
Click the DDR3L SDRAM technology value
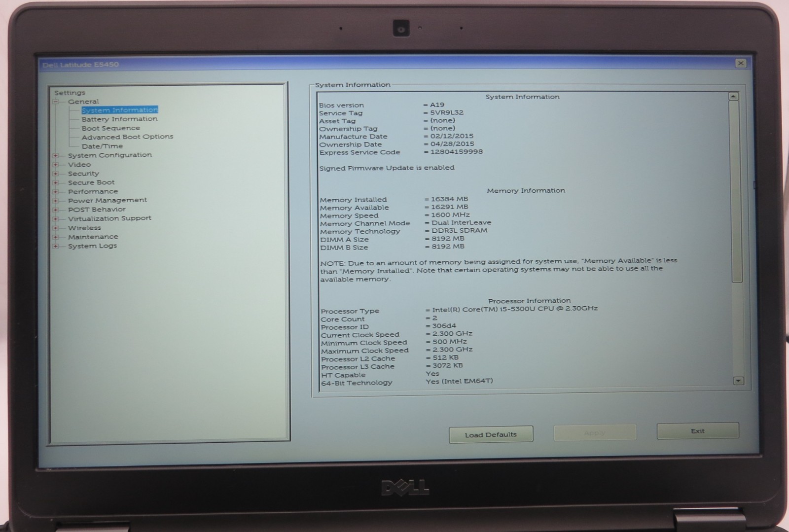tap(460, 230)
